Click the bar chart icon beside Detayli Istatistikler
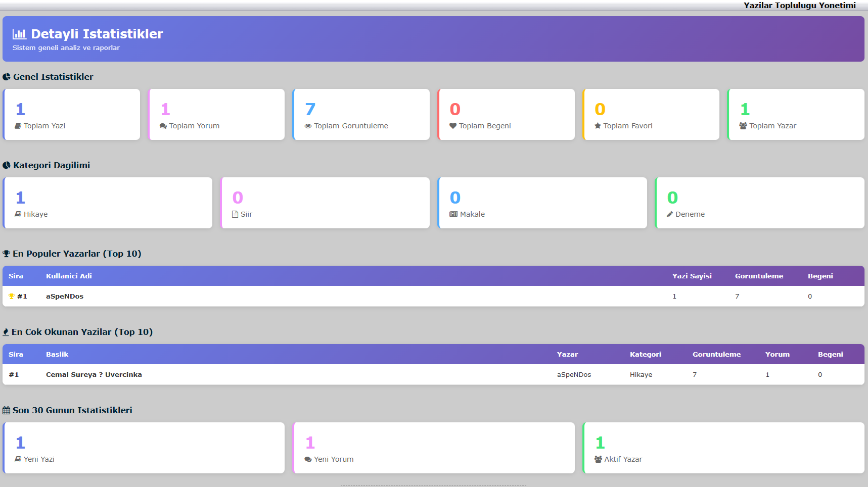The width and height of the screenshot is (868, 487). [19, 34]
